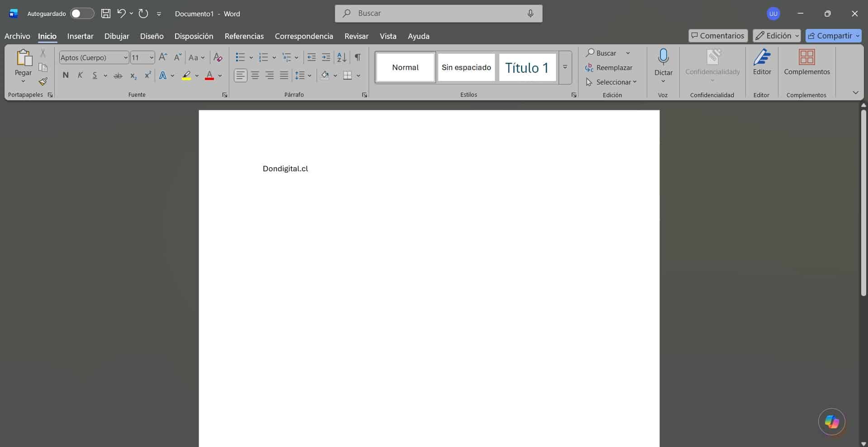Click the Comentarios button

pyautogui.click(x=717, y=36)
